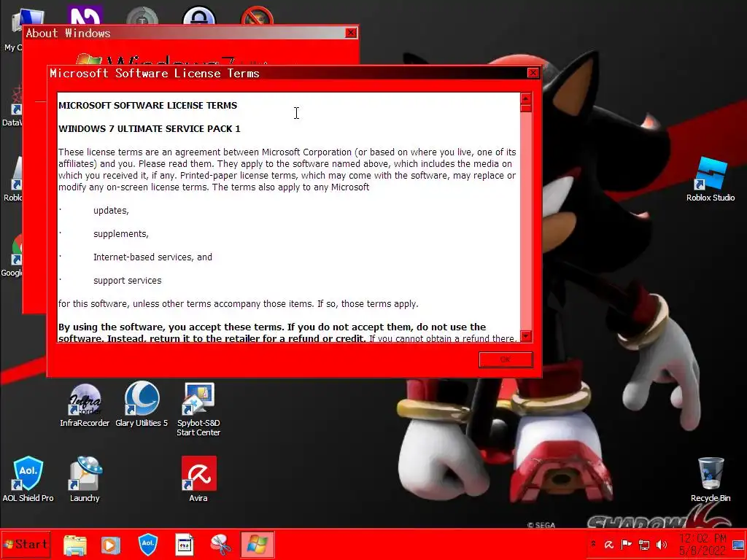Click the taskbar window icon beside AOL Shield
Image resolution: width=747 pixels, height=560 pixels.
(x=185, y=545)
